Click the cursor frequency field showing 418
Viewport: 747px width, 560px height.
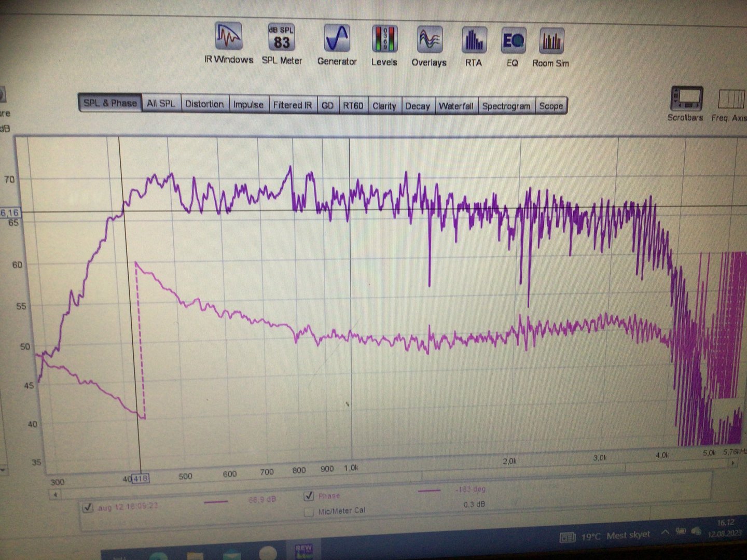[x=140, y=478]
